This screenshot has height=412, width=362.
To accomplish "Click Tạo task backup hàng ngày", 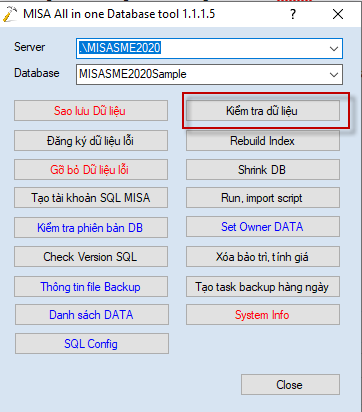I will tap(263, 286).
